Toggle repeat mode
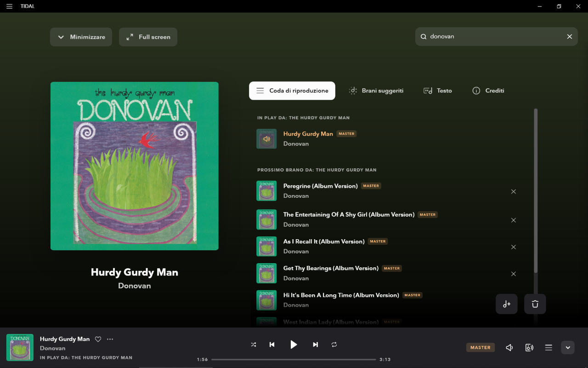 pos(334,345)
